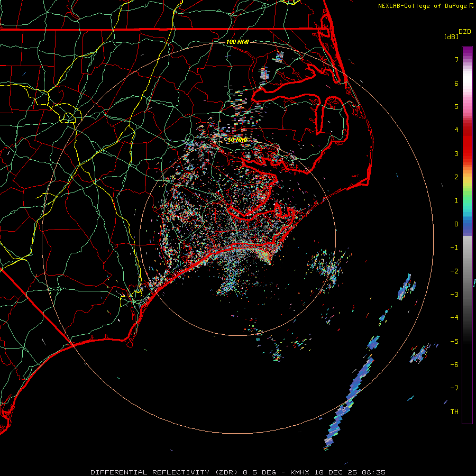Click the TH threshold label on scale
This screenshot has width=476, height=476.
tap(454, 411)
